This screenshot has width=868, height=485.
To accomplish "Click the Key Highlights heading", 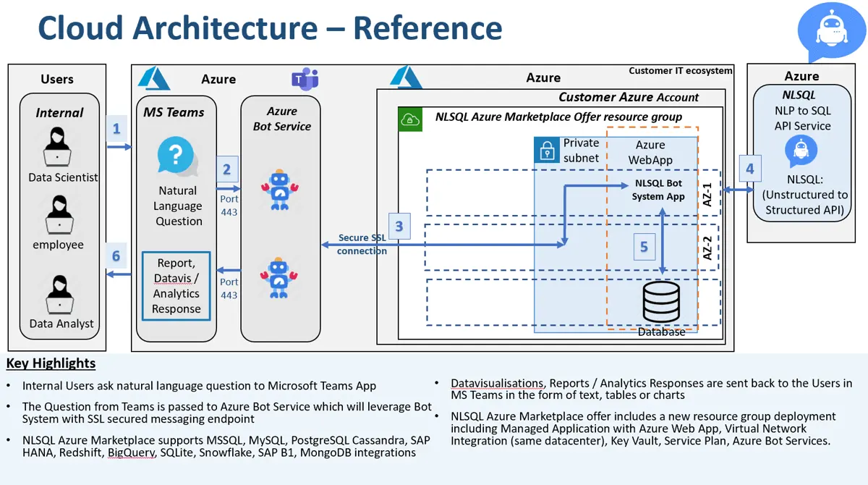I will [x=51, y=363].
